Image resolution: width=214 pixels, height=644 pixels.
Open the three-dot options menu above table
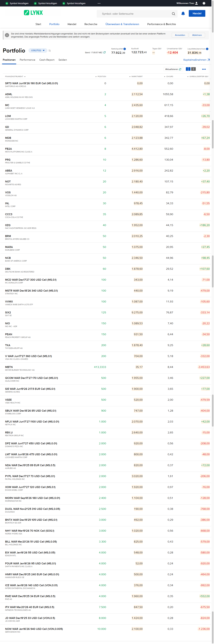(204, 69)
